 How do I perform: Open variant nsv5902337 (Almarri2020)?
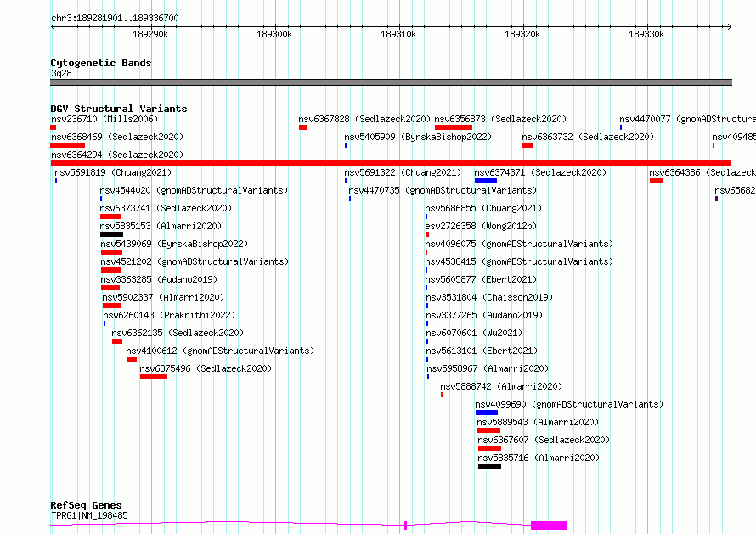tap(163, 297)
